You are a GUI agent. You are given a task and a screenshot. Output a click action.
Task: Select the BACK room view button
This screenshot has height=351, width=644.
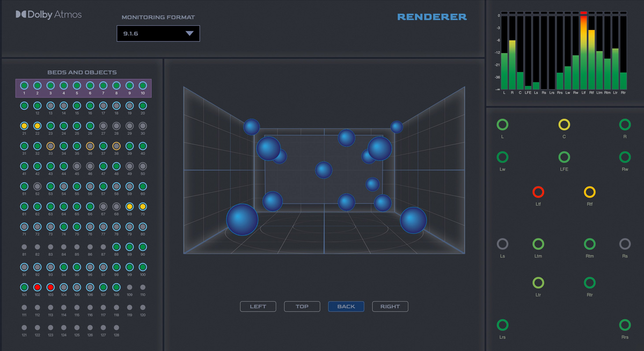pos(346,306)
